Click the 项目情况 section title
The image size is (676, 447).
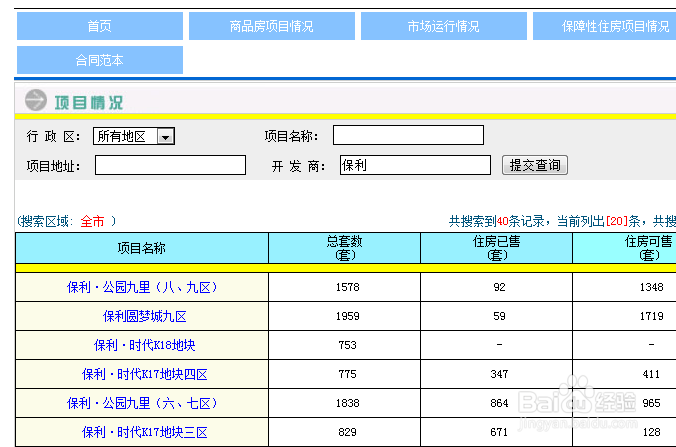click(x=89, y=103)
